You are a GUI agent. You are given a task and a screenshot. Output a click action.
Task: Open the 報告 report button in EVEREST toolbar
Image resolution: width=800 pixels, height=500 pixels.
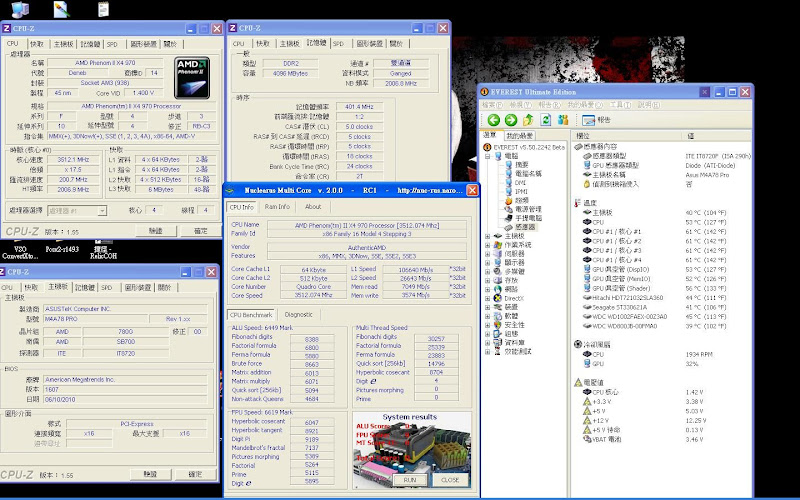click(x=597, y=119)
